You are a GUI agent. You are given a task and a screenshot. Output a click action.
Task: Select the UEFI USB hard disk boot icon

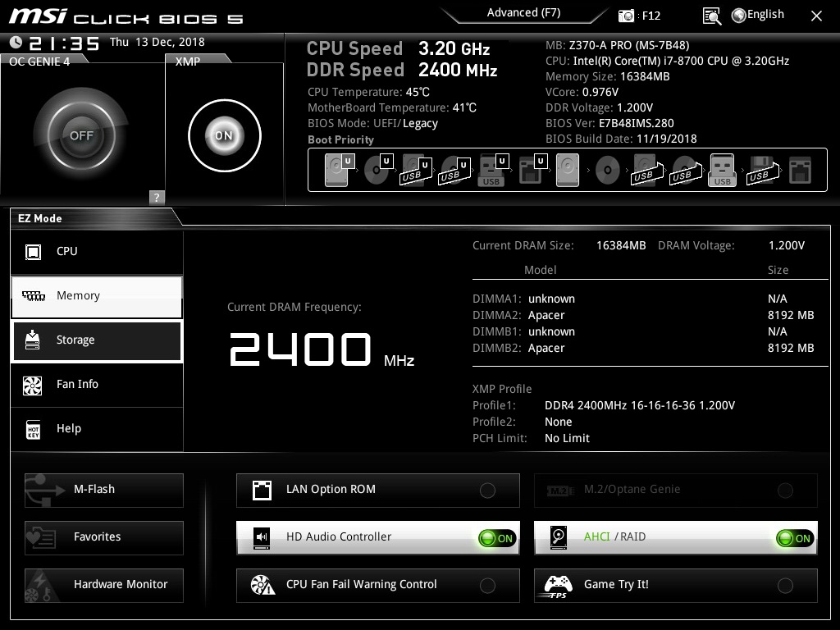pyautogui.click(x=416, y=171)
